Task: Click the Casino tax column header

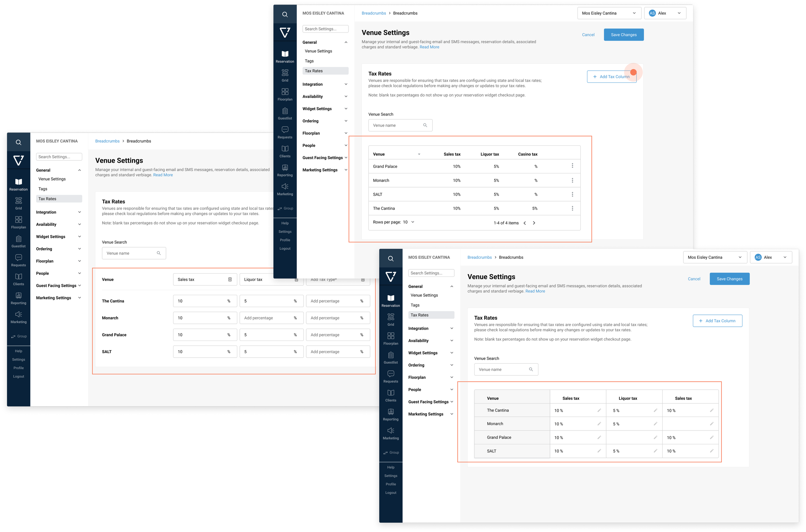Action: (x=527, y=154)
